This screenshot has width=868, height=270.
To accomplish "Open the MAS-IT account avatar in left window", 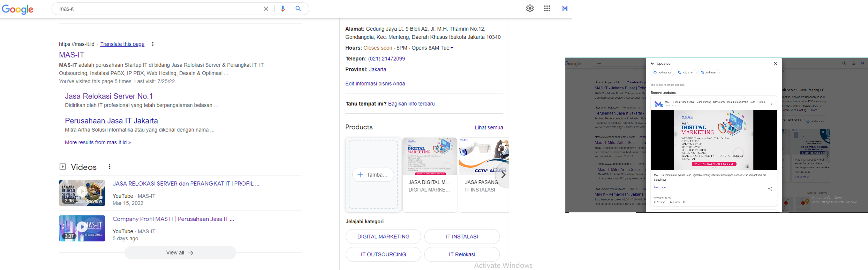I will point(565,8).
